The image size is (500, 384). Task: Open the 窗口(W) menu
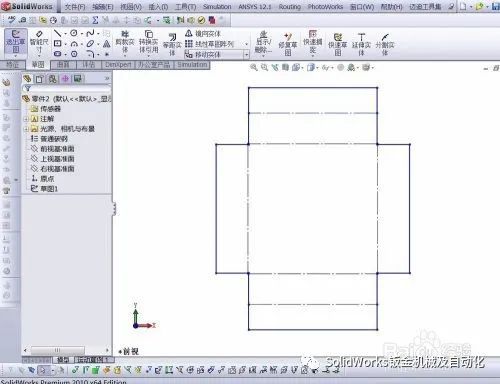pos(362,7)
